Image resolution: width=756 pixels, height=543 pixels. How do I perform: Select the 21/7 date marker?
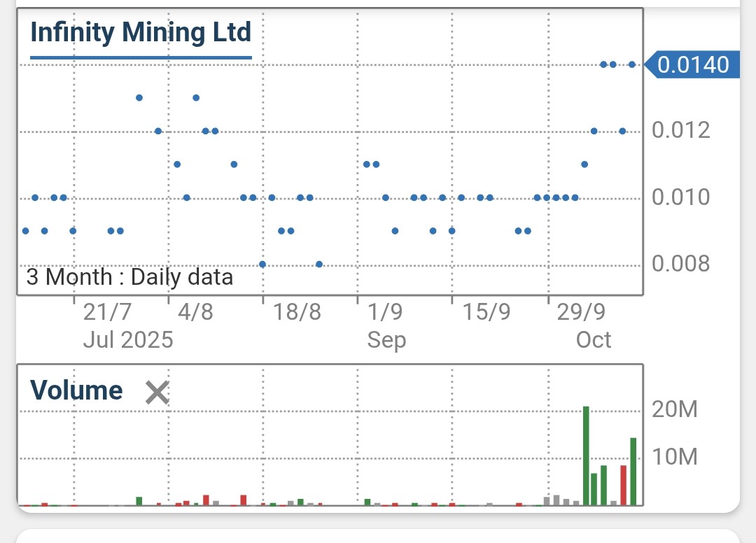tap(107, 312)
